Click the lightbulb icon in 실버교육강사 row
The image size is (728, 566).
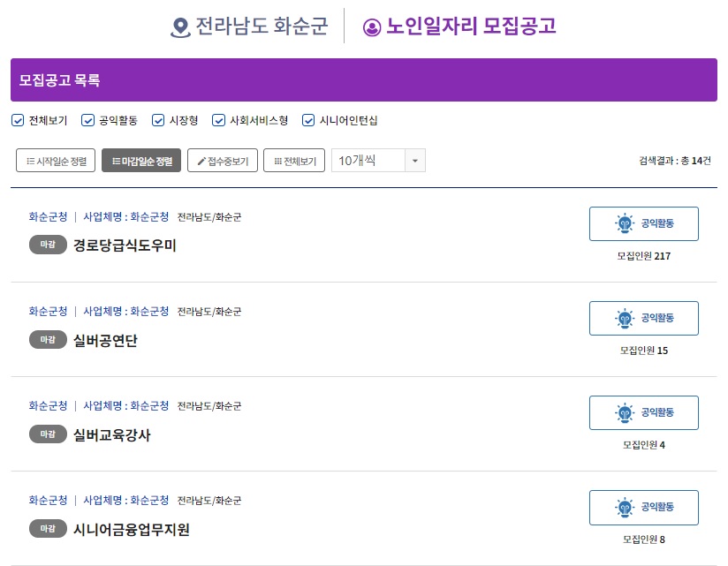click(x=625, y=413)
